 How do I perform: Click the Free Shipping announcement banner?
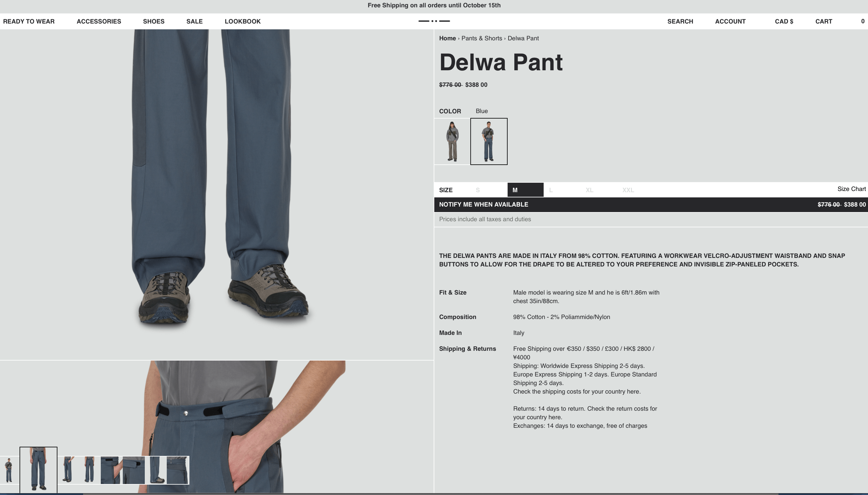[x=434, y=5]
